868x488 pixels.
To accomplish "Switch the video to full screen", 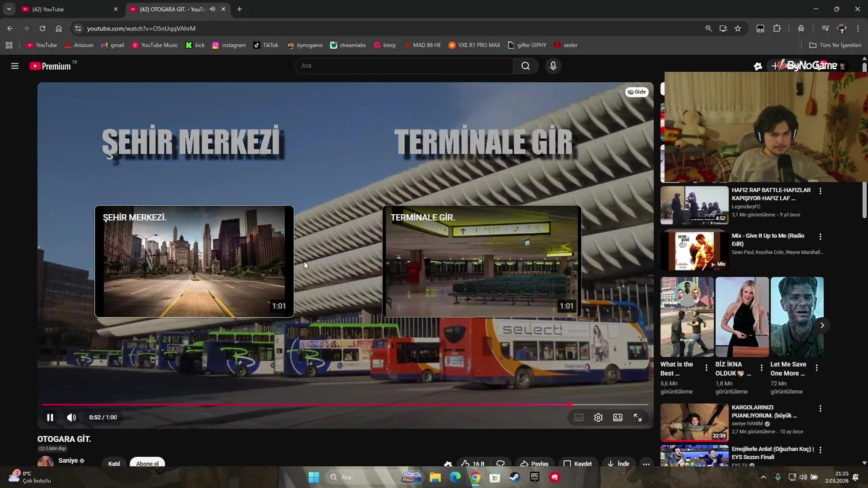I will click(x=637, y=418).
